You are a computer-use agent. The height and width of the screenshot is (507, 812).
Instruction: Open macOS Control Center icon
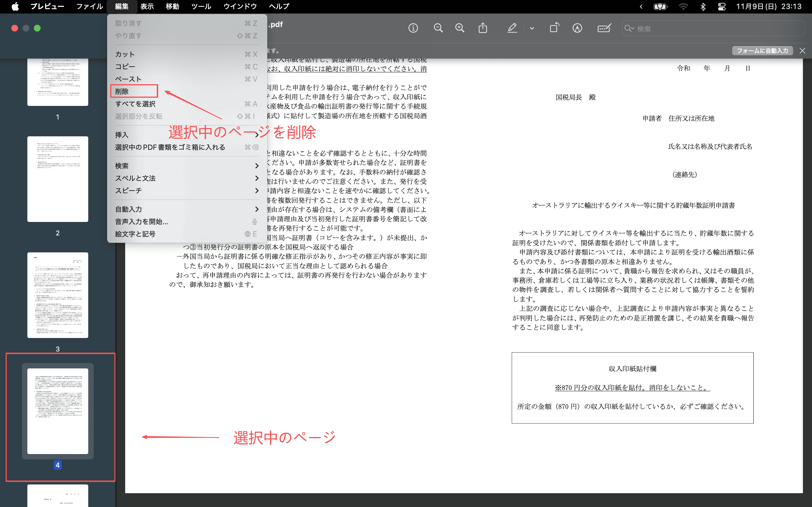click(x=721, y=7)
